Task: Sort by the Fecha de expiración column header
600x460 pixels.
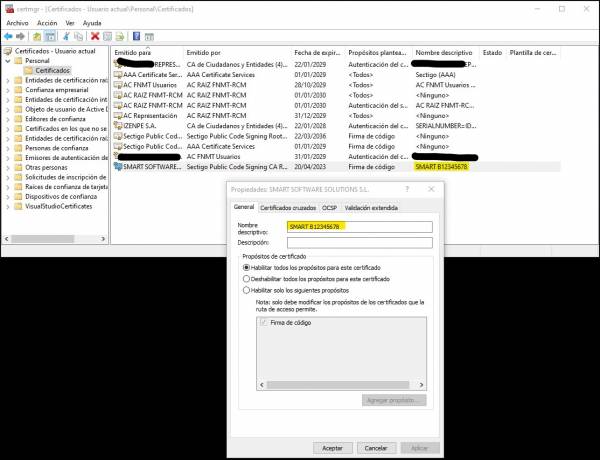Action: click(318, 53)
